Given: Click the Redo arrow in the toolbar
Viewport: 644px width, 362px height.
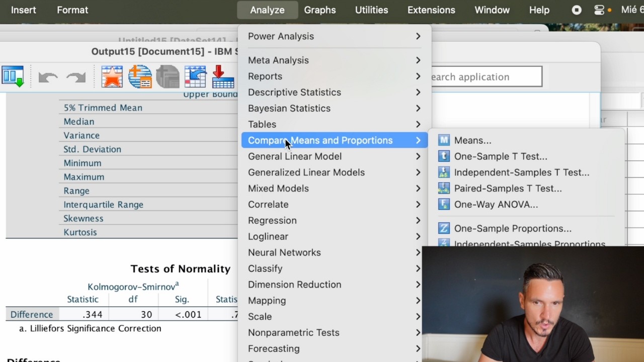Looking at the screenshot, I should [x=76, y=77].
